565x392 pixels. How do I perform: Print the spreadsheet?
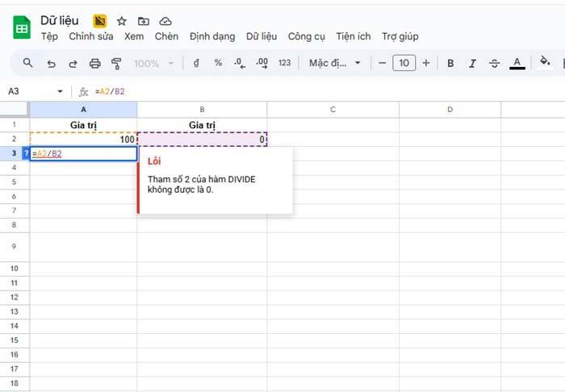95,63
